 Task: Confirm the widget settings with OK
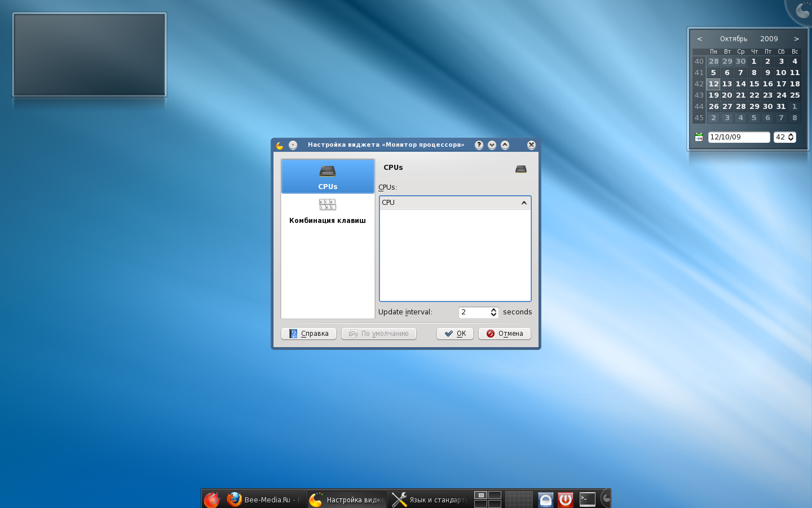tap(455, 334)
